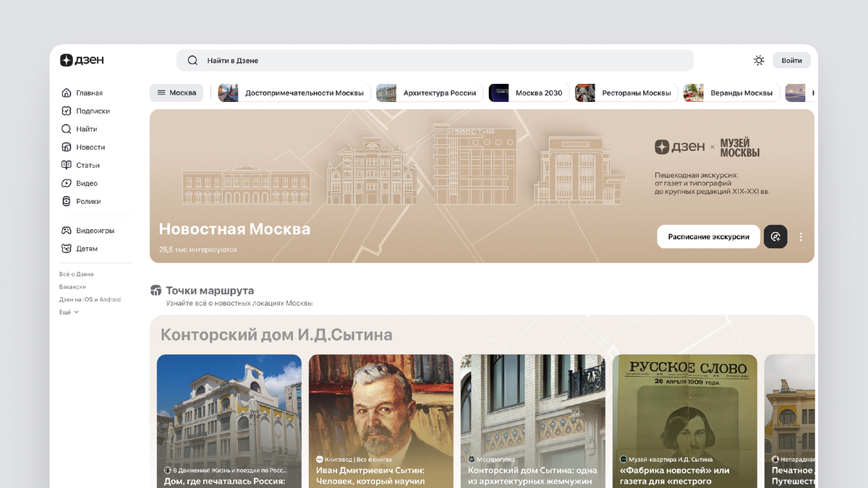Focus the 'Найти в Дзене' search field
The image size is (868, 488).
435,61
